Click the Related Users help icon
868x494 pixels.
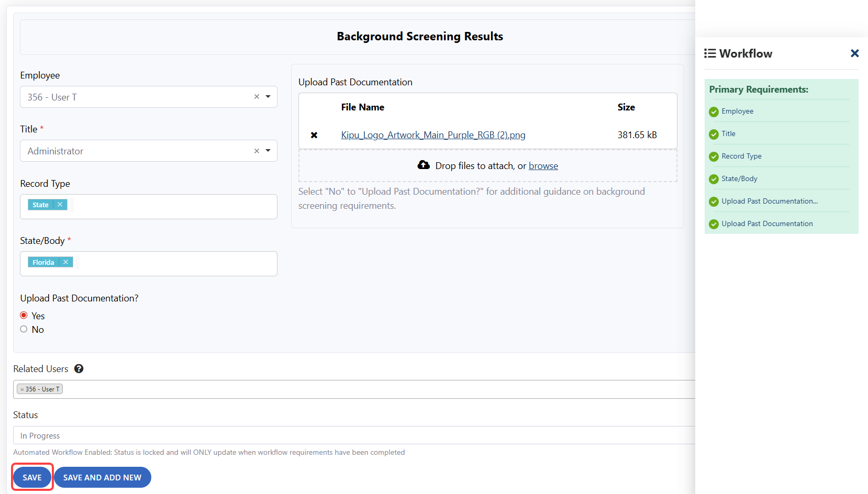click(x=79, y=369)
